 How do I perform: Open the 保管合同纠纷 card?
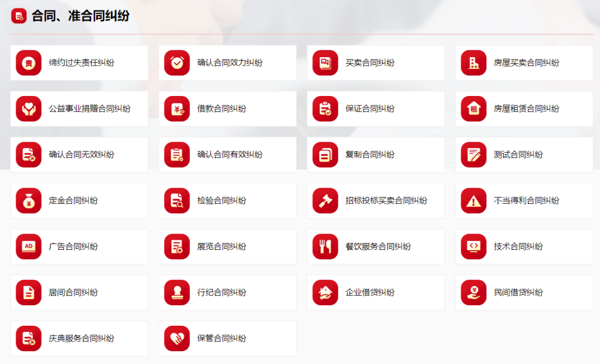[x=227, y=338]
